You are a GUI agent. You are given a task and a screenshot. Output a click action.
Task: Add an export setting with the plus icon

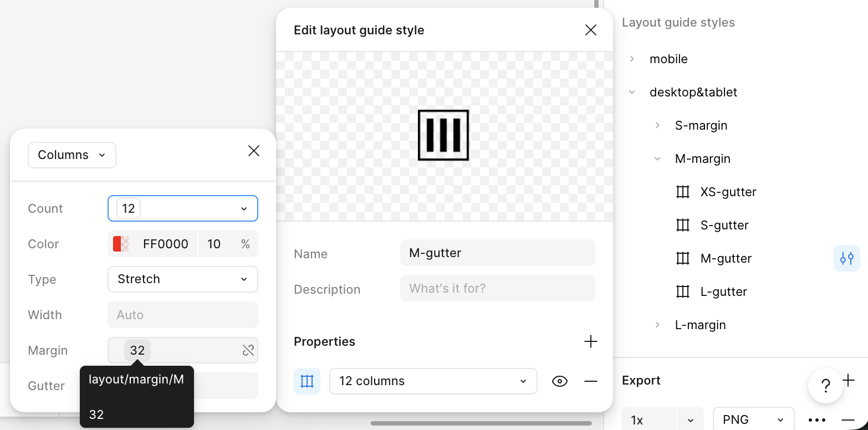point(849,380)
